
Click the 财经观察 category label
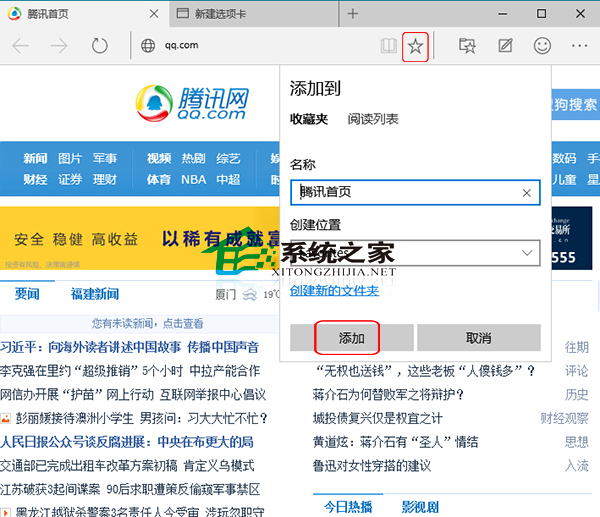pos(564,418)
